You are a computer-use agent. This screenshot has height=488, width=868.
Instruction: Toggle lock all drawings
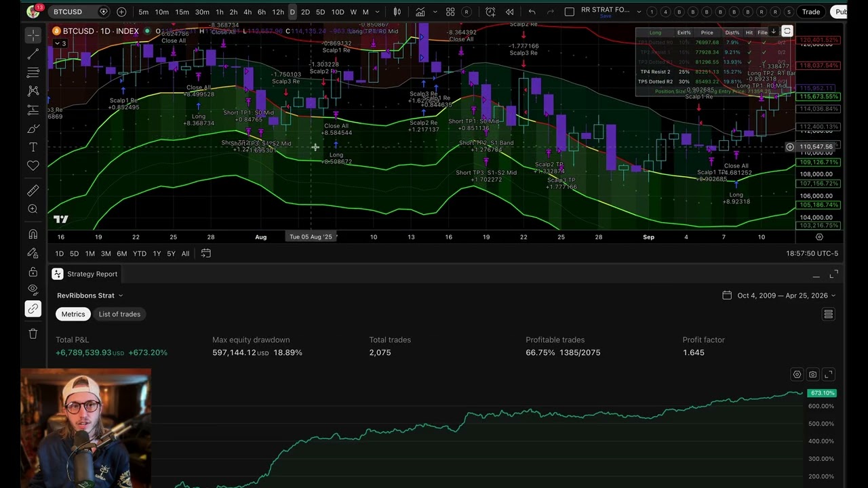[33, 272]
